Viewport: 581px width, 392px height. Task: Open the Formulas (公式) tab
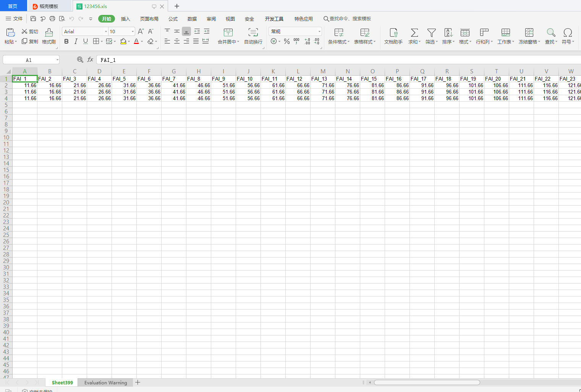tap(173, 19)
